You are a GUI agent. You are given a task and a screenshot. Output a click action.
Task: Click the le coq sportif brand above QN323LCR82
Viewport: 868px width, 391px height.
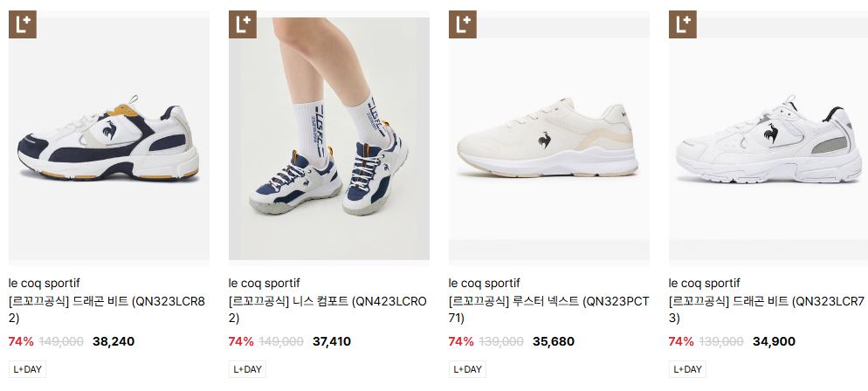click(x=45, y=283)
